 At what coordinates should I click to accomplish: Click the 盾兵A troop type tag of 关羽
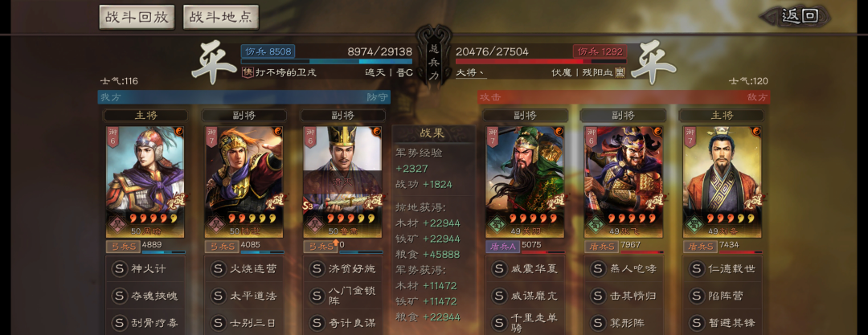pos(502,246)
